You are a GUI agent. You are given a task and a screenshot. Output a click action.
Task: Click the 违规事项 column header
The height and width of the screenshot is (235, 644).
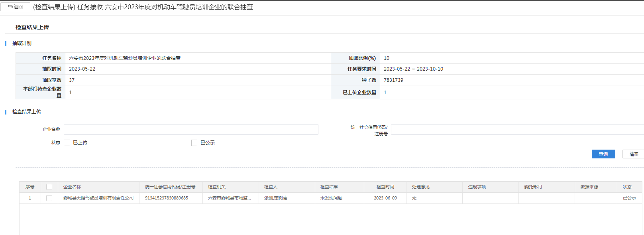coord(477,187)
